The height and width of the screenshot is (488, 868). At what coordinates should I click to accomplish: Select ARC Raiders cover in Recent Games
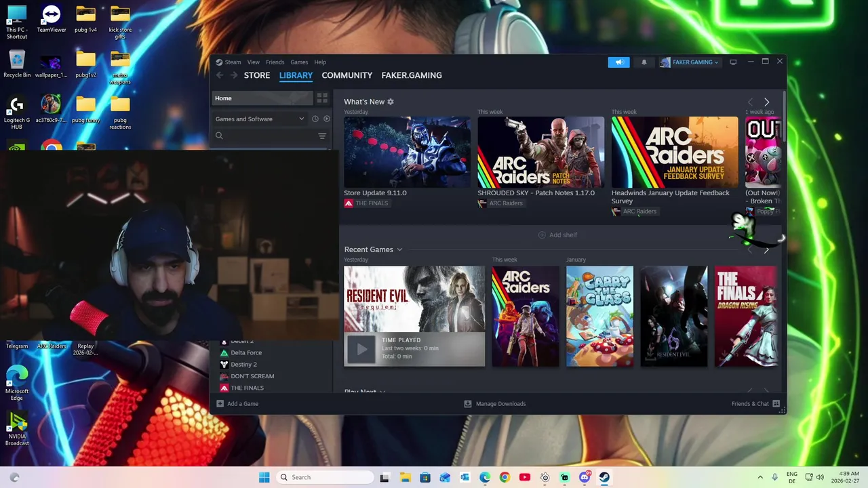pos(526,317)
